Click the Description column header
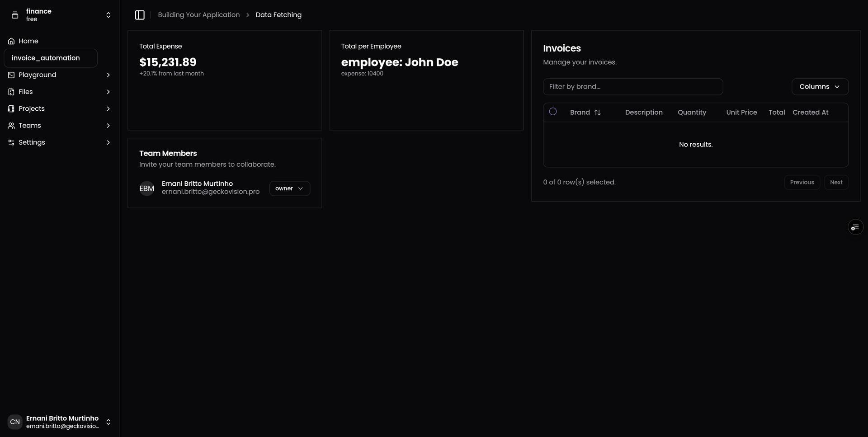The image size is (868, 437). 644,113
